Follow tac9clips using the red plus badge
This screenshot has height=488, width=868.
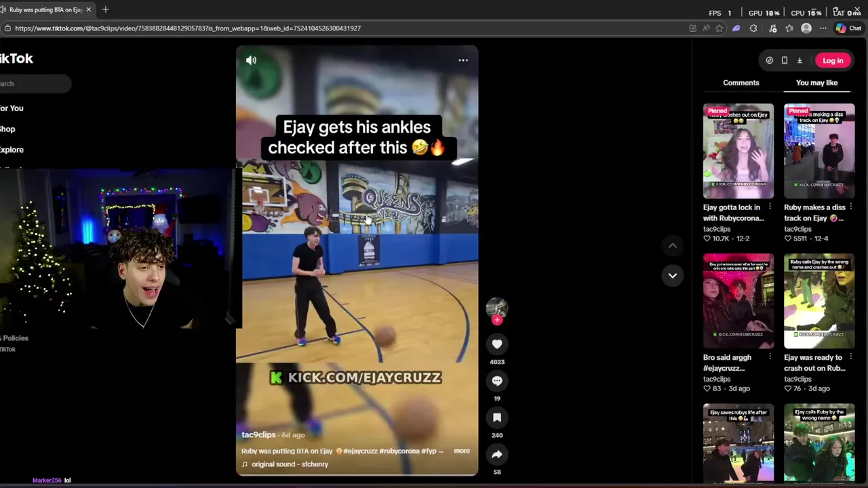[x=497, y=320]
